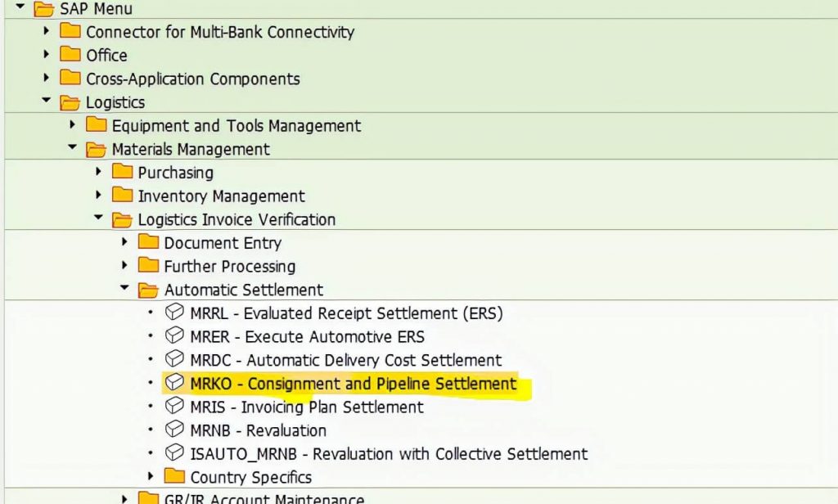Select Country Specifics label
The image size is (838, 504).
(251, 477)
